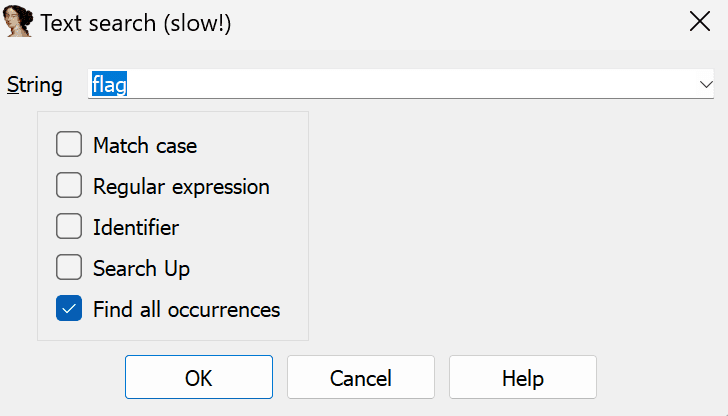Close the Text search dialog
Screen dimensions: 728x416
click(700, 21)
